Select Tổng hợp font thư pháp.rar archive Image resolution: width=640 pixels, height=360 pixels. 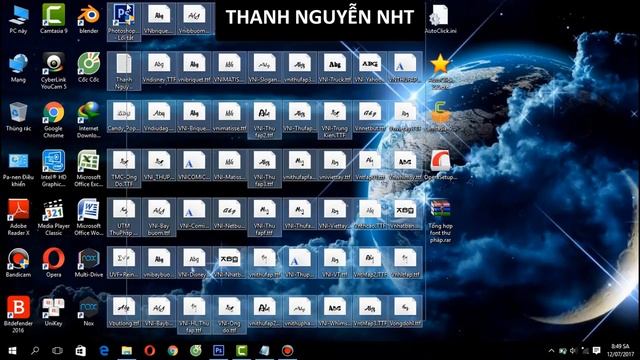(440, 221)
